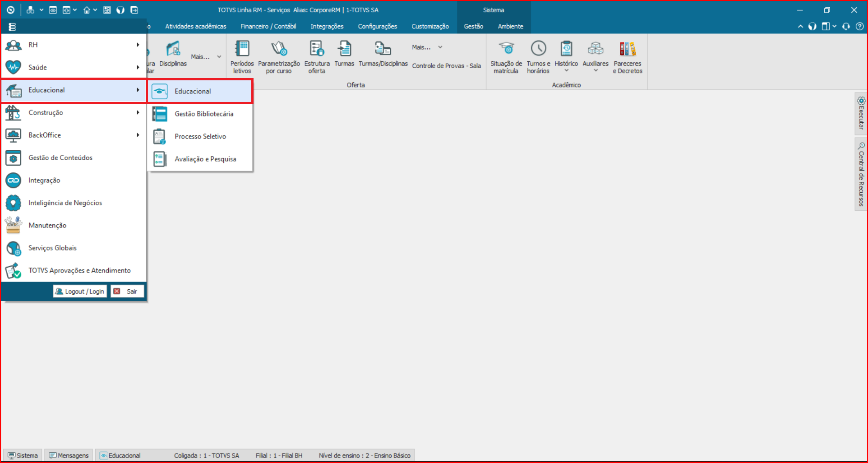868x463 pixels.
Task: Click the Integração chain-link icon
Action: click(x=13, y=180)
